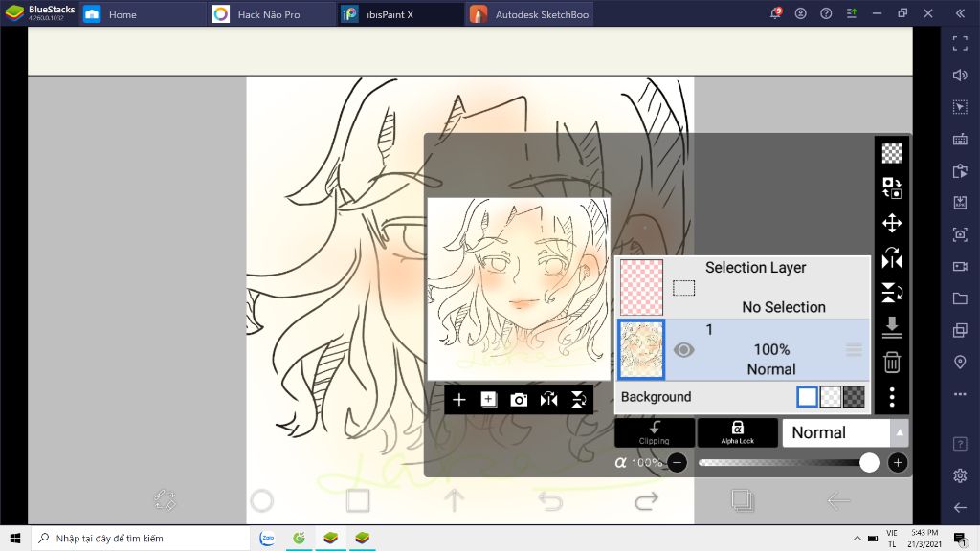Open the Normal blend mode dropdown
This screenshot has height=551, width=980.
point(836,432)
